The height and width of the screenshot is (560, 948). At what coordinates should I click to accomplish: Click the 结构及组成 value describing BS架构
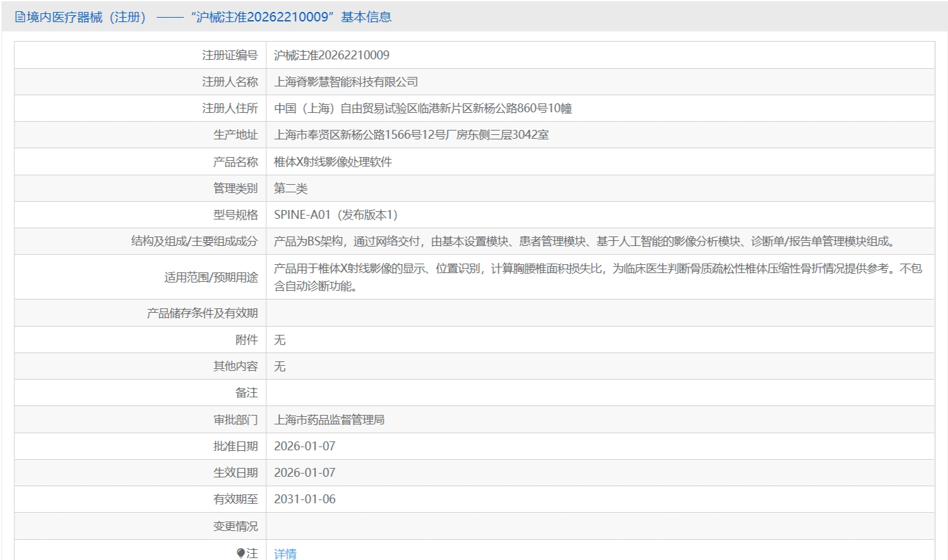(x=584, y=242)
